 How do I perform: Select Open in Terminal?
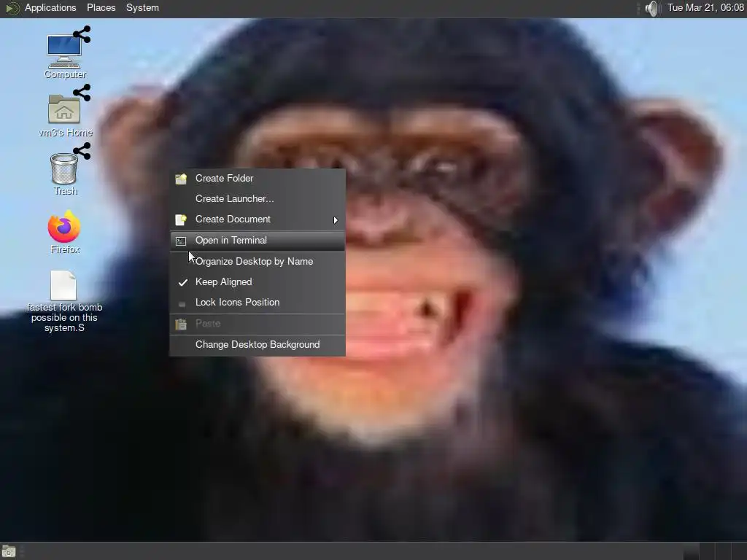[x=258, y=241]
